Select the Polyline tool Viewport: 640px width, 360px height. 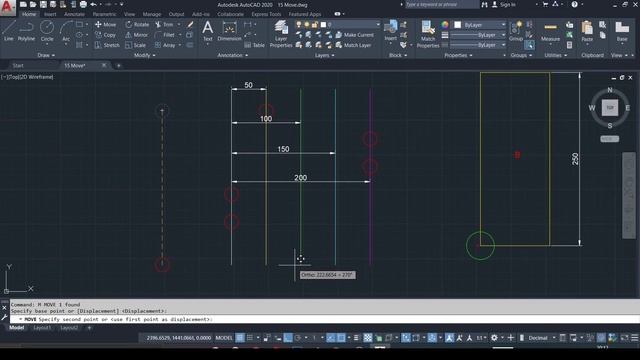click(x=26, y=31)
